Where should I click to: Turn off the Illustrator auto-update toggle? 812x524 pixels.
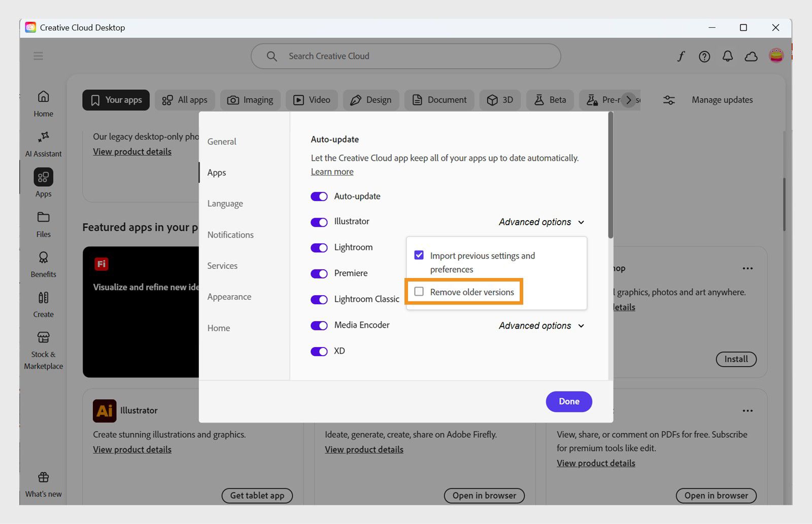[319, 222]
